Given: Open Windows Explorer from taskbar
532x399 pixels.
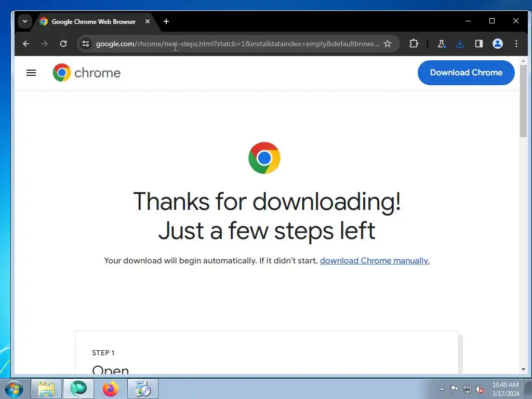Looking at the screenshot, I should (46, 389).
